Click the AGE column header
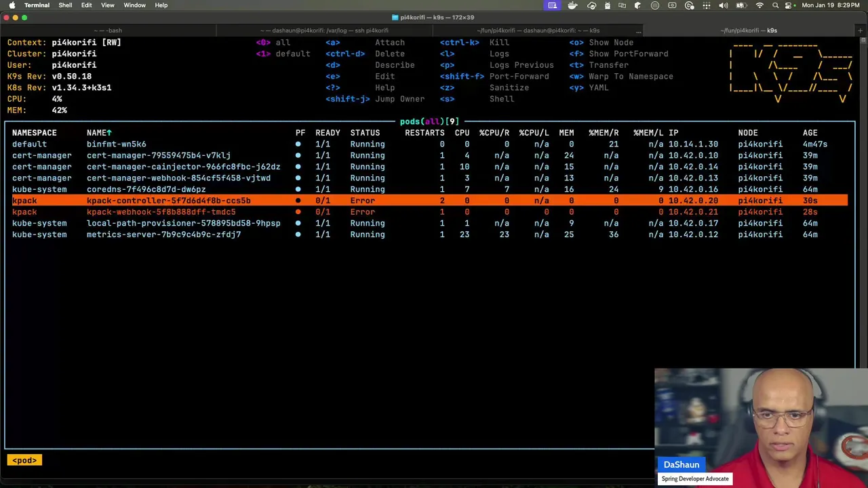 [810, 133]
